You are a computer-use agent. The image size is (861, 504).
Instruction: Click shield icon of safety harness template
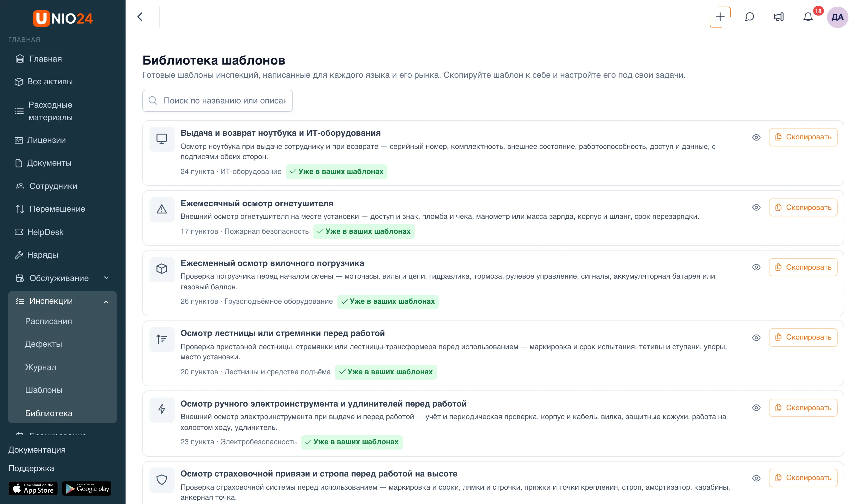[x=162, y=480]
